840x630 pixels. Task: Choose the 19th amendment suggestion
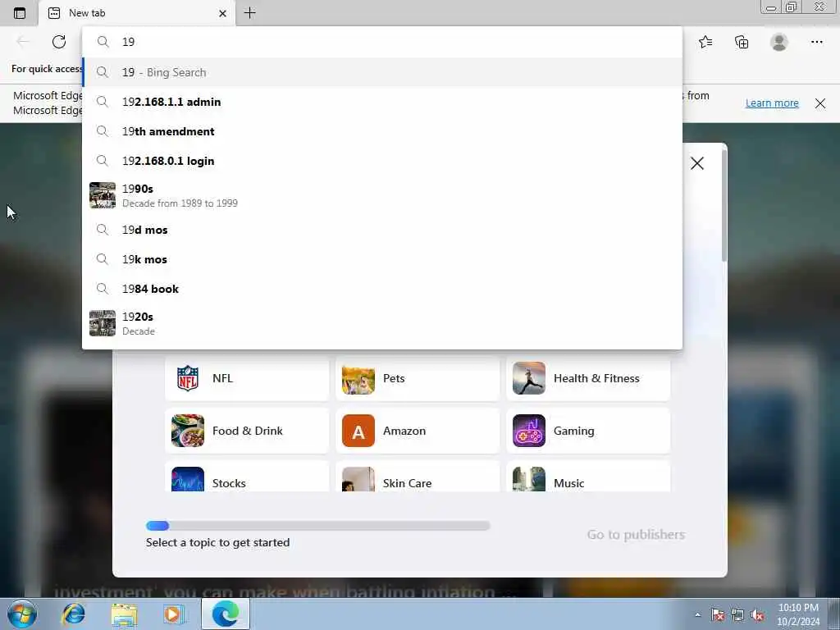pos(382,131)
